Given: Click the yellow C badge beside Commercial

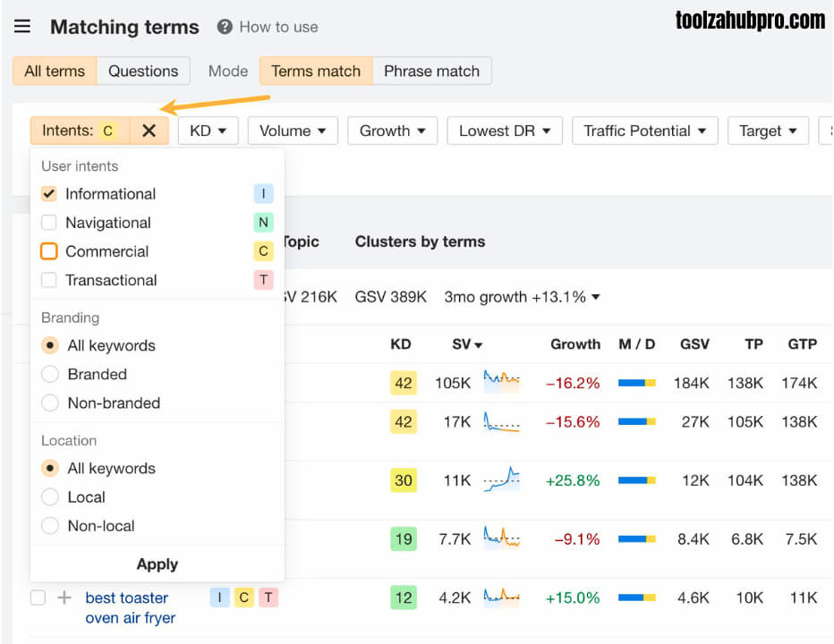Looking at the screenshot, I should point(263,251).
